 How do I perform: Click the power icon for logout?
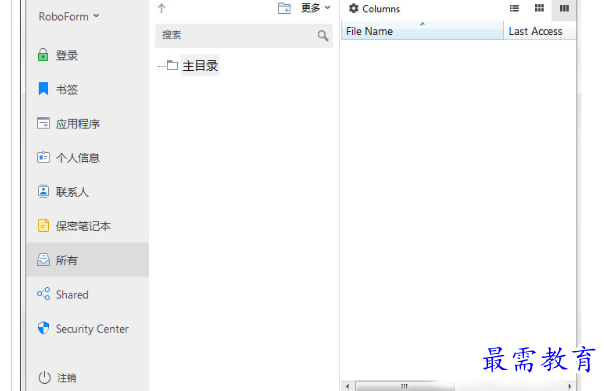pos(44,378)
